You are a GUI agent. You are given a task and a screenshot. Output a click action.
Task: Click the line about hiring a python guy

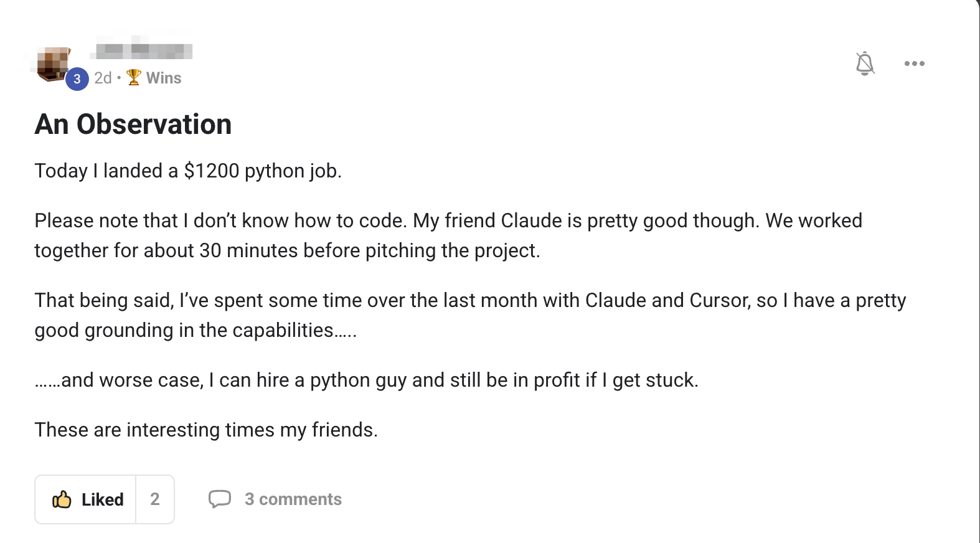[x=367, y=380]
